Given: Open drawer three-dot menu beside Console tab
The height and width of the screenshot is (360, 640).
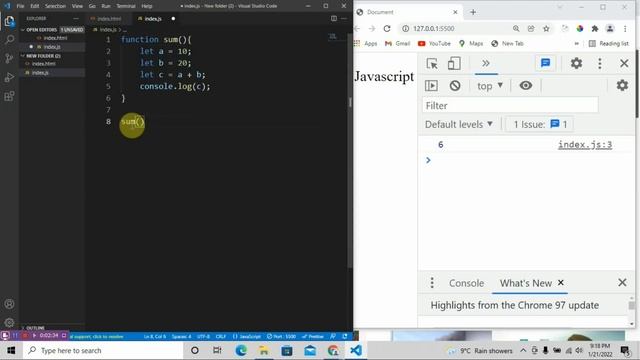Looking at the screenshot, I should [432, 282].
